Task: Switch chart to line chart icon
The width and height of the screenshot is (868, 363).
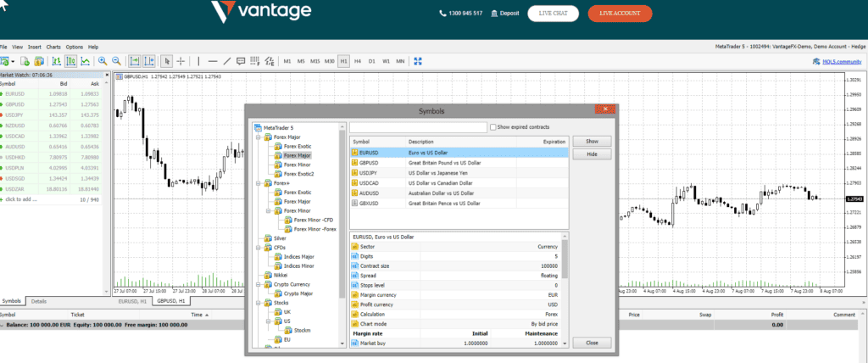Action: click(86, 61)
